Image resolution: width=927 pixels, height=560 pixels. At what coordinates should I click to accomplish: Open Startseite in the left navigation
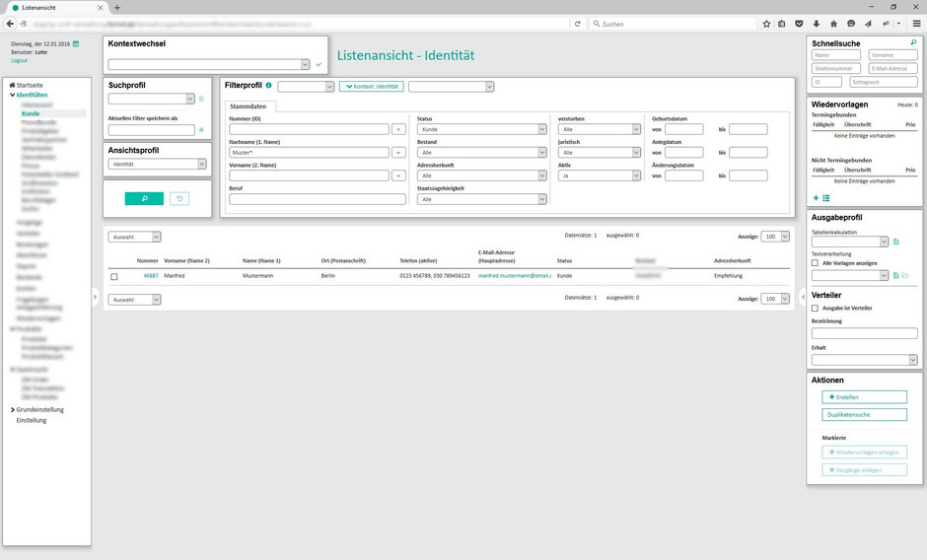point(29,86)
